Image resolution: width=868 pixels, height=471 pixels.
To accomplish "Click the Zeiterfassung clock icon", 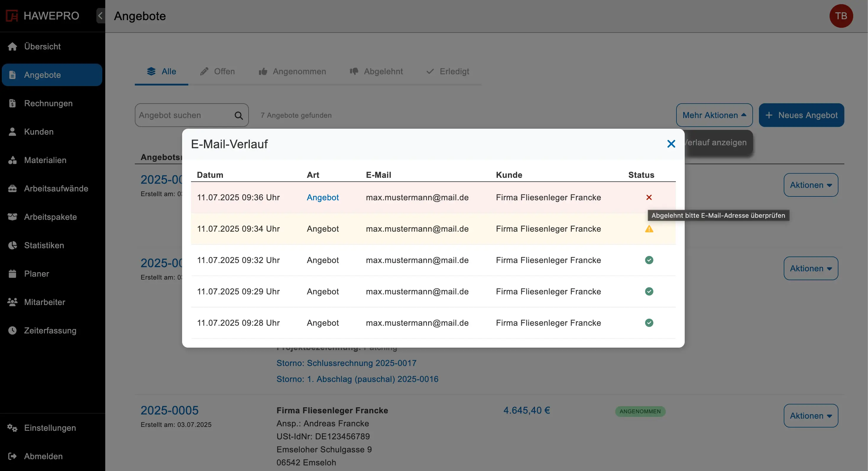I will pos(12,330).
